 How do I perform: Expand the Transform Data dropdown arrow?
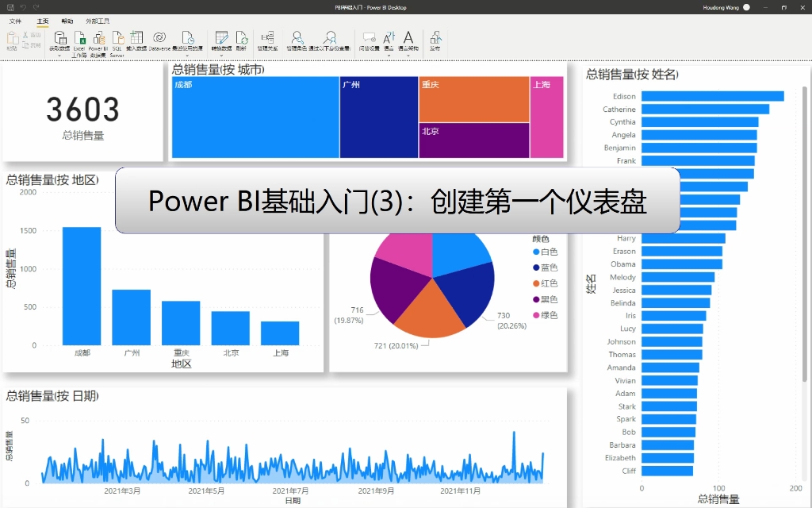click(221, 56)
